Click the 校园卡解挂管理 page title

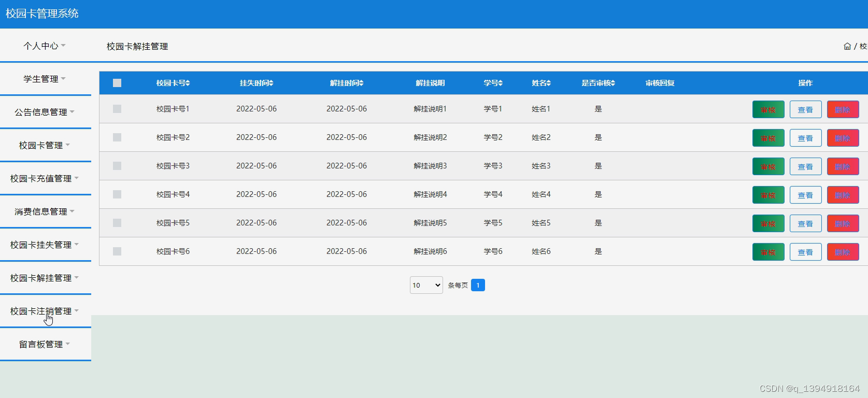click(137, 46)
